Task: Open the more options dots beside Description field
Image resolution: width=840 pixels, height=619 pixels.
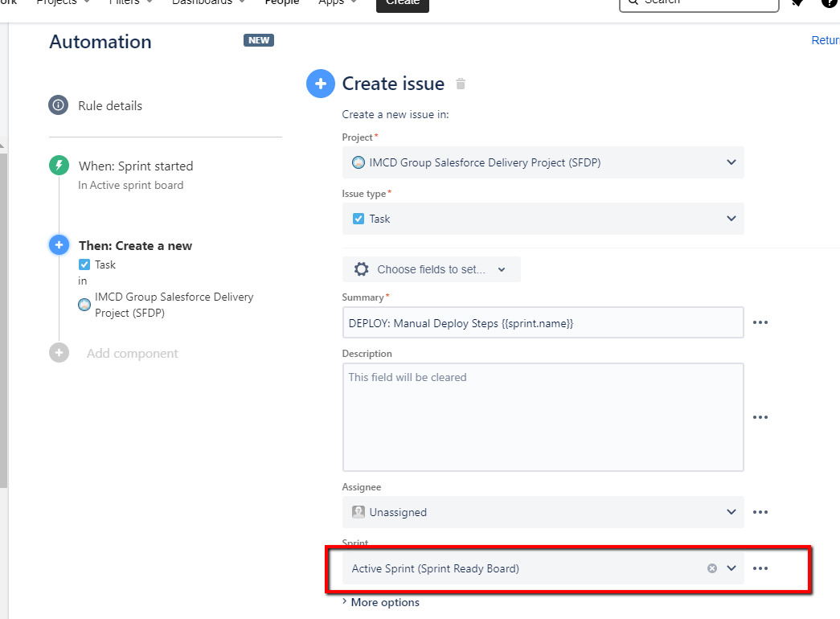Action: tap(760, 417)
